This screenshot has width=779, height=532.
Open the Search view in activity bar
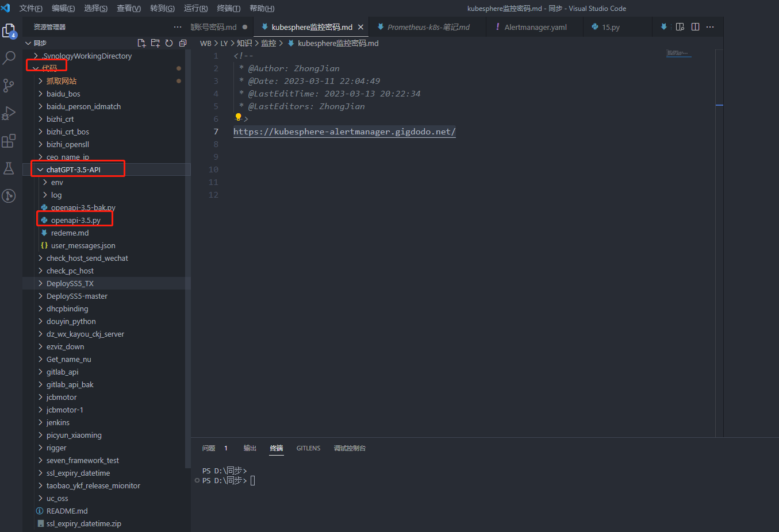point(9,58)
